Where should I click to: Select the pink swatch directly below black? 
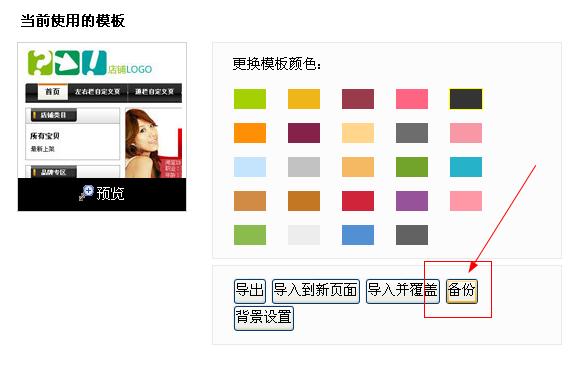pyautogui.click(x=466, y=133)
